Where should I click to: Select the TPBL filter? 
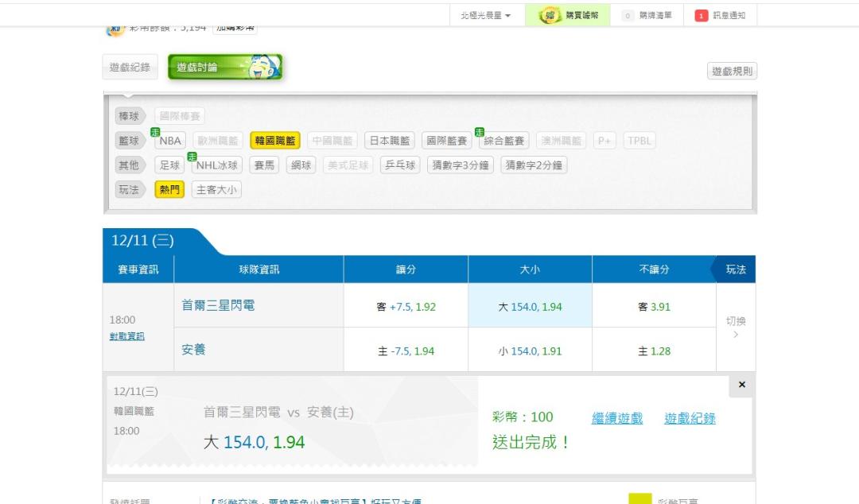pos(639,141)
